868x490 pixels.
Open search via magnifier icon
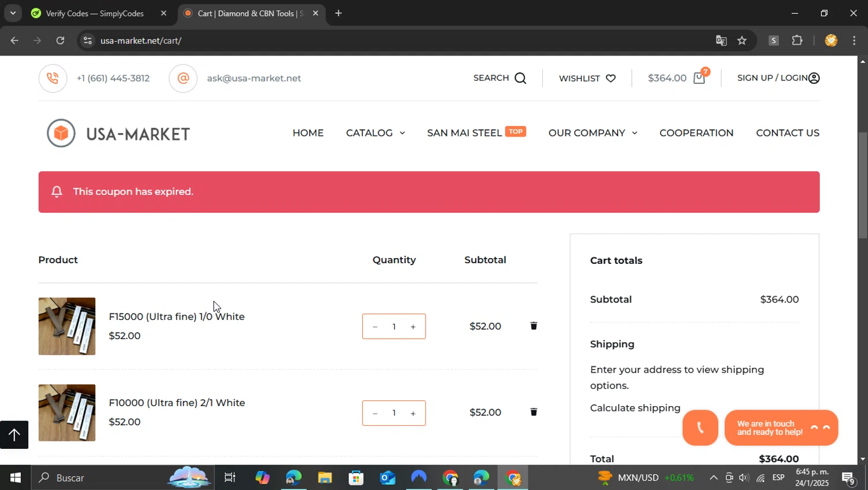click(x=521, y=78)
